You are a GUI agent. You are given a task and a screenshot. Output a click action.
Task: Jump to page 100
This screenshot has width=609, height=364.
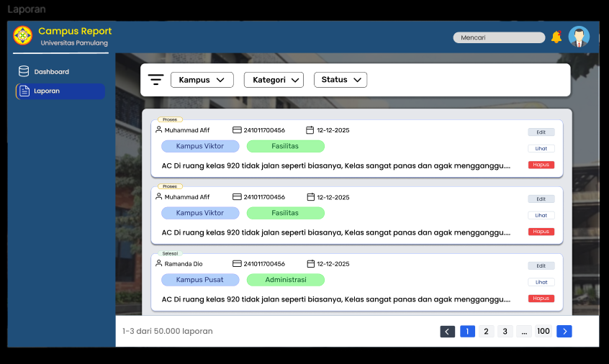point(543,332)
